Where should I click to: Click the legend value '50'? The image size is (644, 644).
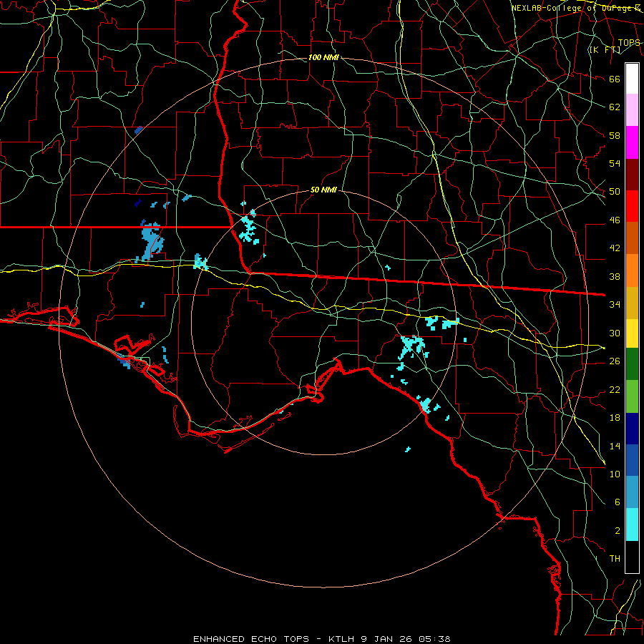click(615, 192)
